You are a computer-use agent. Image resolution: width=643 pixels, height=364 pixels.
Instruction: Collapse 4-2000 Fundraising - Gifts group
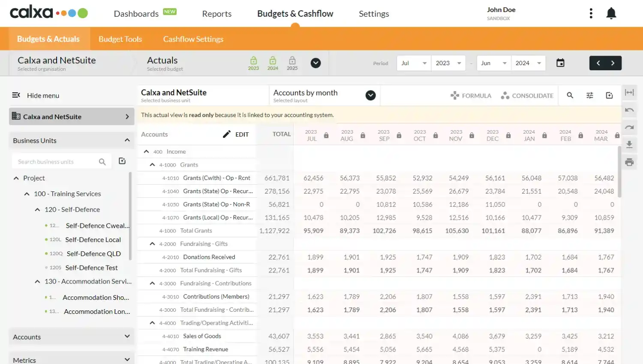coord(152,244)
